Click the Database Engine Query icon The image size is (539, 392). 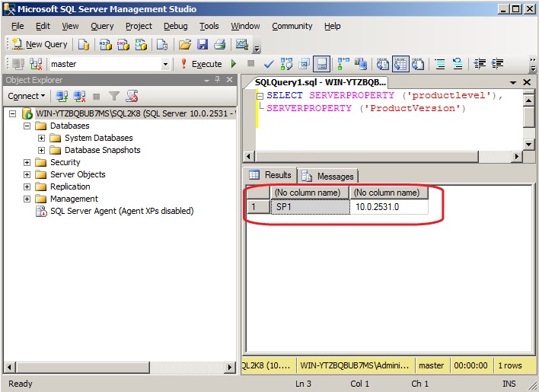84,44
